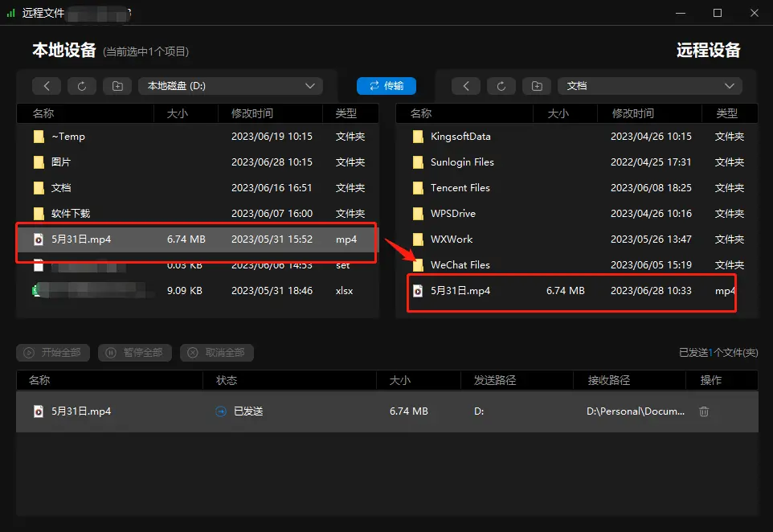The height and width of the screenshot is (532, 773).
Task: Select the remote WeChat Files folder
Action: pyautogui.click(x=576, y=264)
